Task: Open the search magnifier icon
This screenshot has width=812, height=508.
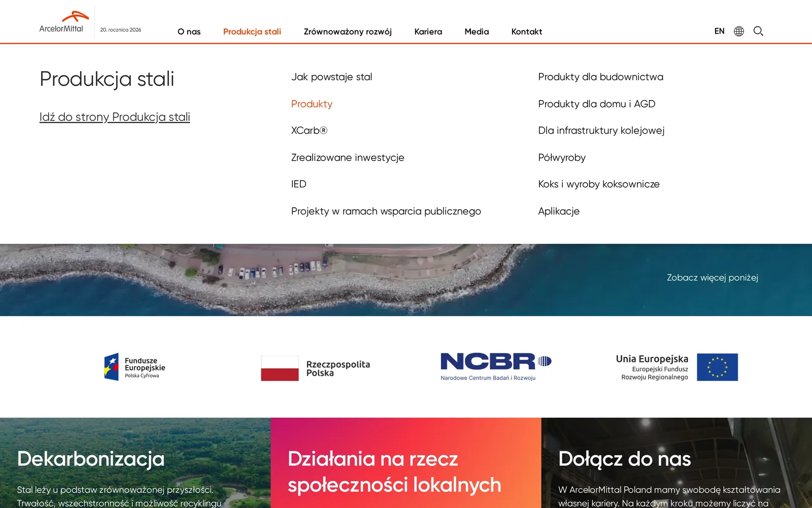Action: [758, 31]
